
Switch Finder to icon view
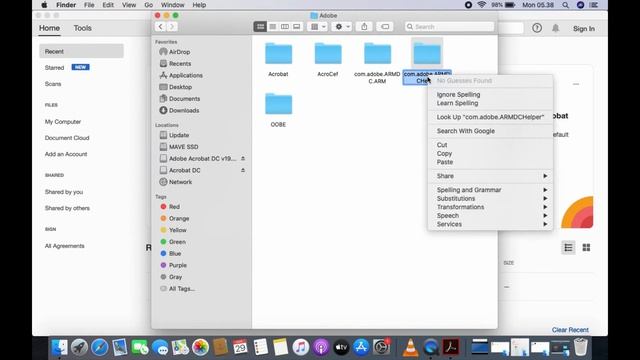click(x=260, y=27)
